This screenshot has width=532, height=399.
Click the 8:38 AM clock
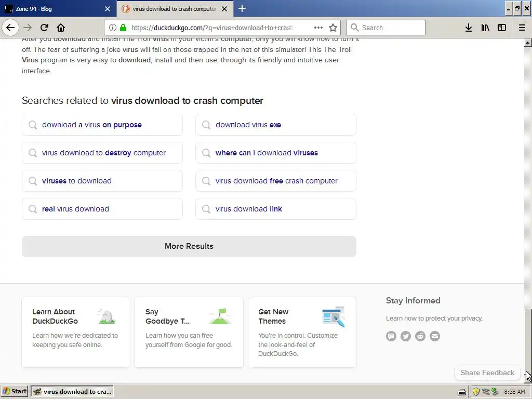click(x=514, y=392)
